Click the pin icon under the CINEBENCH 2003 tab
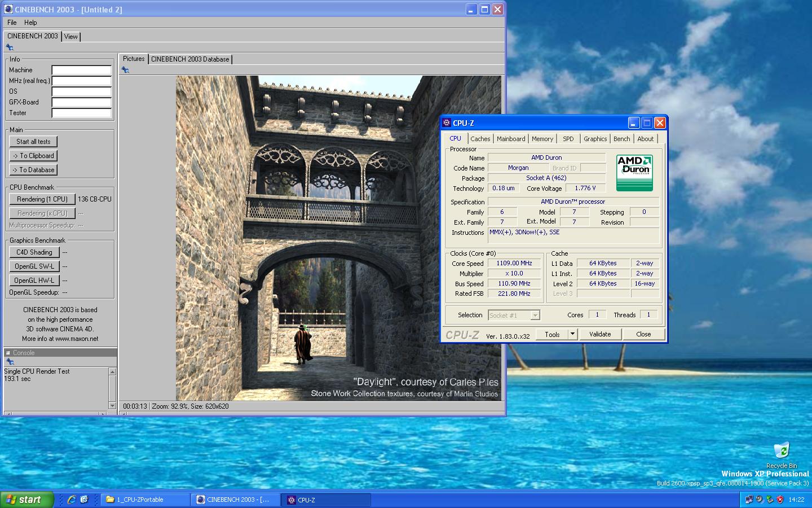The width and height of the screenshot is (812, 508). click(10, 47)
